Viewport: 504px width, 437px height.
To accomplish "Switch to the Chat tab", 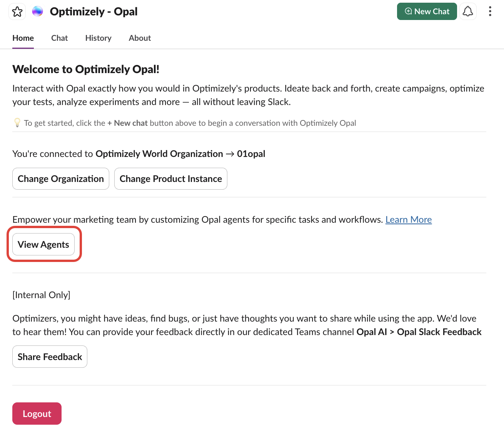I will pos(59,38).
